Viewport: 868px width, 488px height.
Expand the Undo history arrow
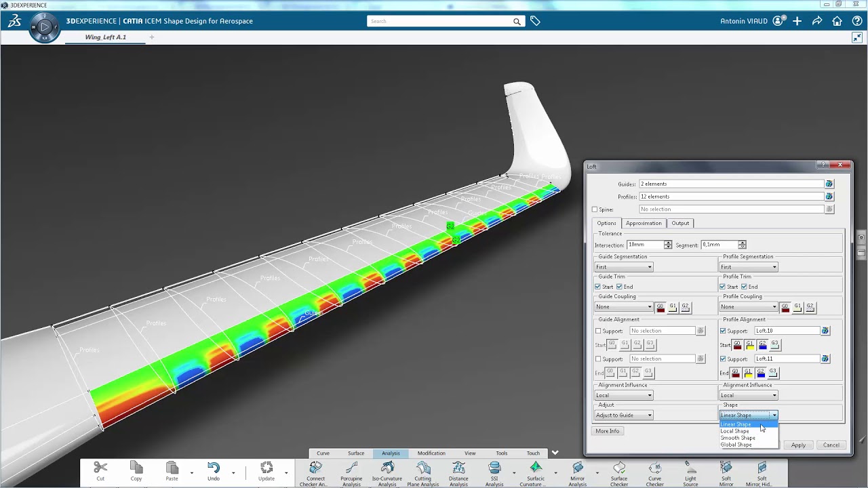(x=233, y=472)
